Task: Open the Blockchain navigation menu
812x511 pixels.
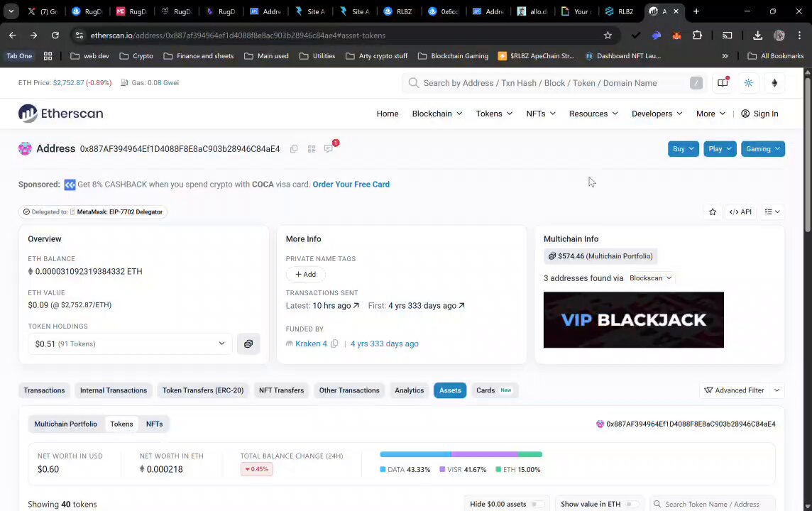Action: (x=437, y=114)
